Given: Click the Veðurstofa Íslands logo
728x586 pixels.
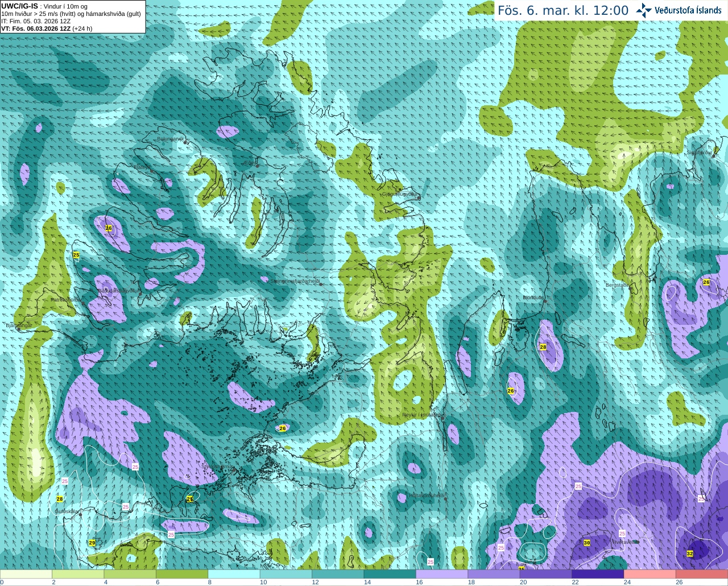Looking at the screenshot, I should point(679,10).
